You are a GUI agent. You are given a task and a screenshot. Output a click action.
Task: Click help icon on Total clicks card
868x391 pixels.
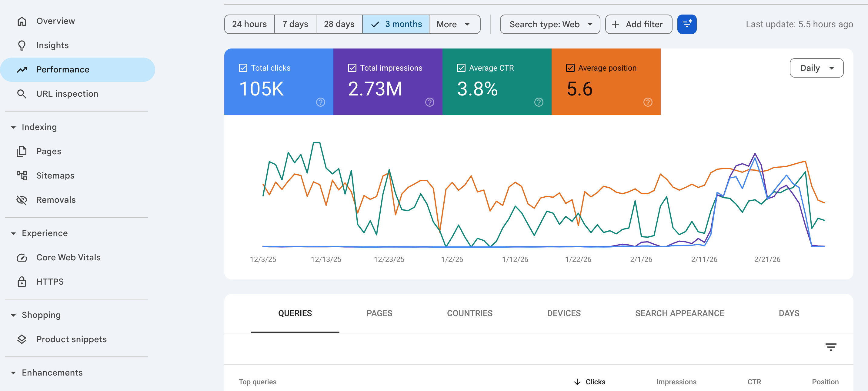tap(320, 102)
